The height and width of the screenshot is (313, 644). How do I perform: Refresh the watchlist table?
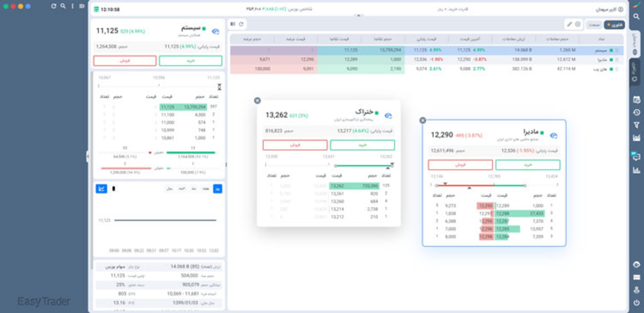(x=241, y=24)
